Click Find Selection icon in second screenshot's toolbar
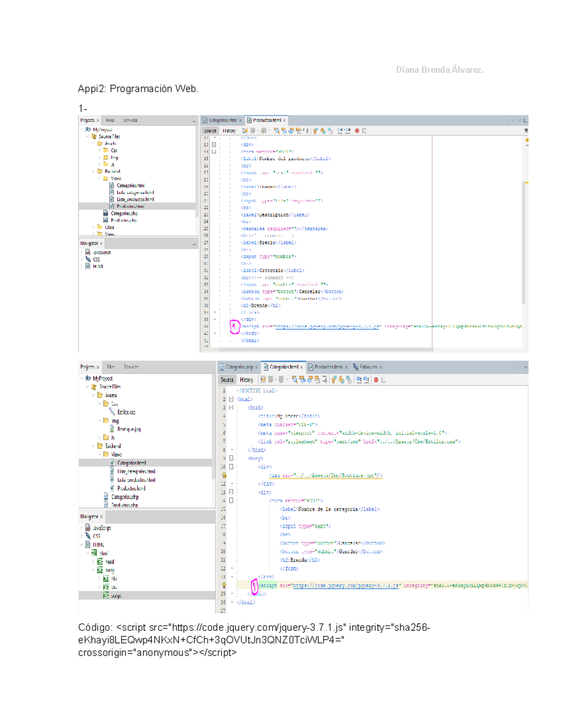The height and width of the screenshot is (728, 563). pos(295,380)
